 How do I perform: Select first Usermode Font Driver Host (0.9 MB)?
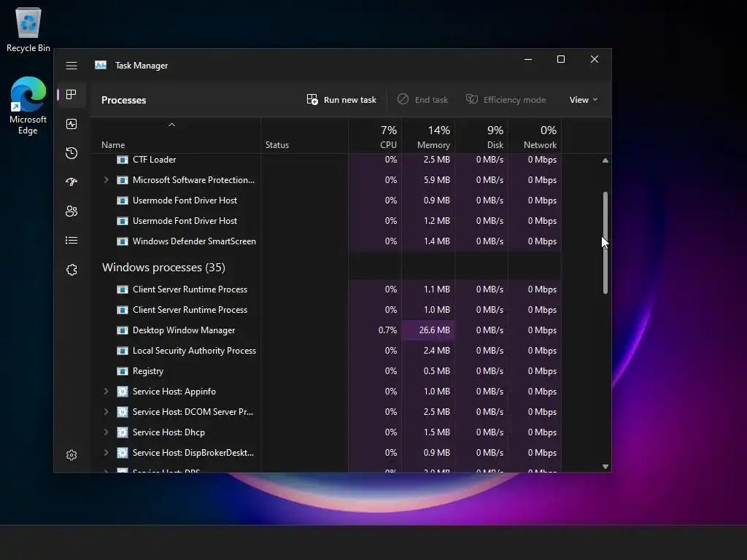[326, 201]
